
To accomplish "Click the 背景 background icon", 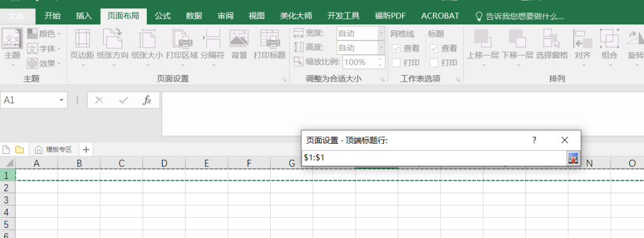I will coord(239,39).
